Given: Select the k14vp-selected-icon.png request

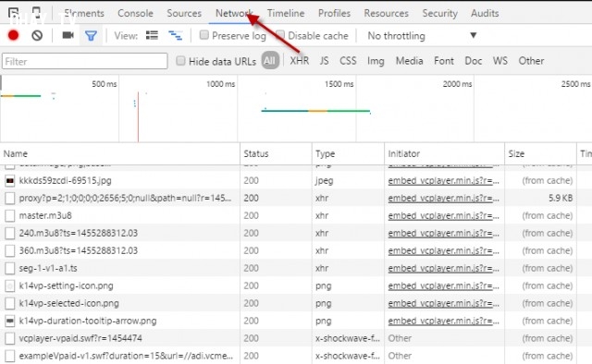Looking at the screenshot, I should coord(68,304).
